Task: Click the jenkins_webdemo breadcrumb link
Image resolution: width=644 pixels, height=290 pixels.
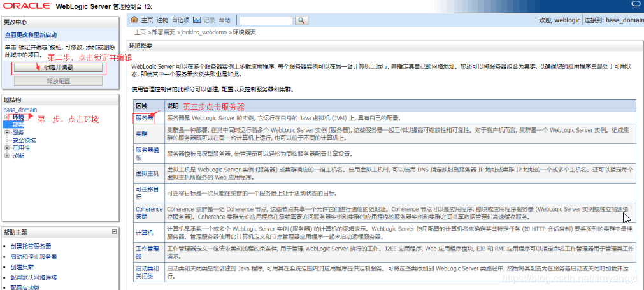Action: click(x=204, y=33)
